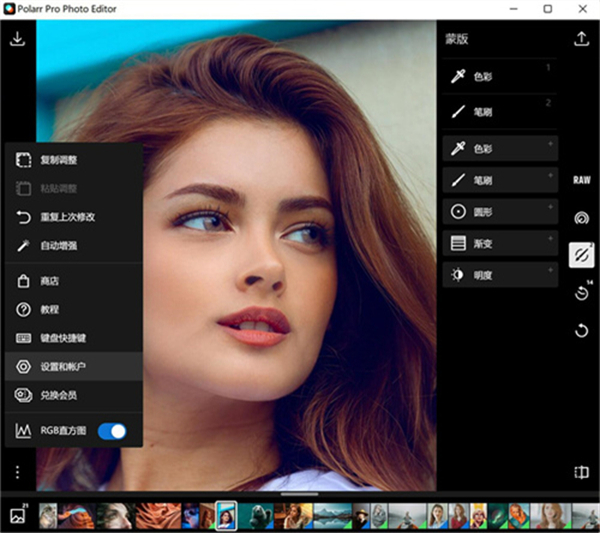Toggle the masks tool icon
The image size is (600, 533).
(581, 255)
